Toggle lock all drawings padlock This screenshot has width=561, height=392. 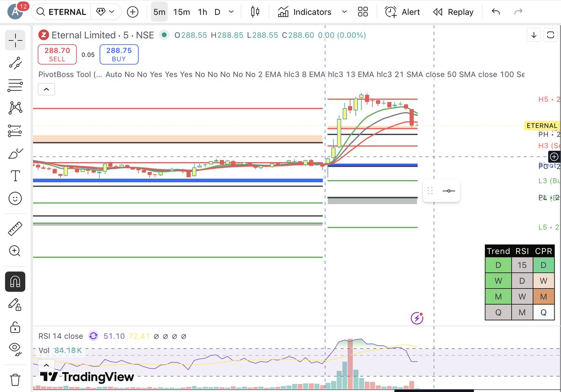[15, 327]
